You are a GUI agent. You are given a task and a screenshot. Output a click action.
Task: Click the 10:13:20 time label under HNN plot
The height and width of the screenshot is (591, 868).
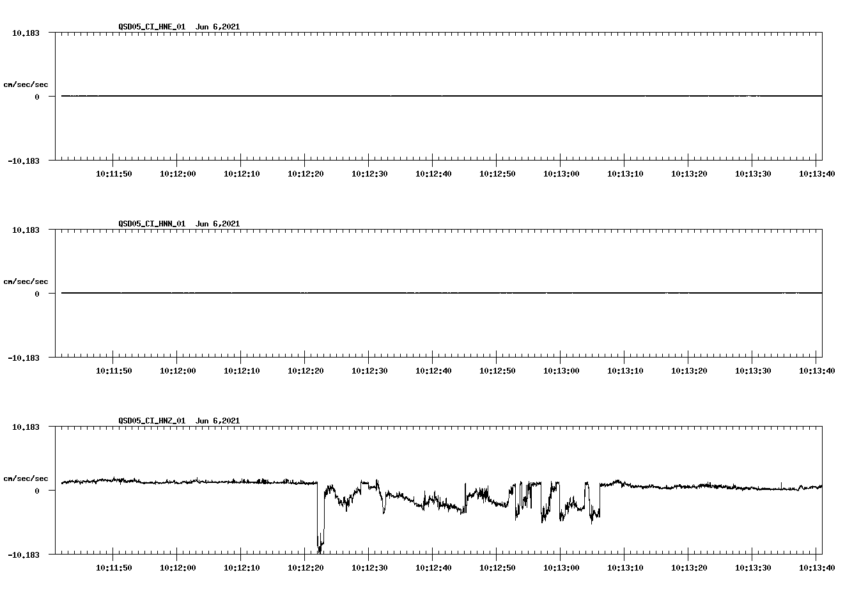coord(689,371)
